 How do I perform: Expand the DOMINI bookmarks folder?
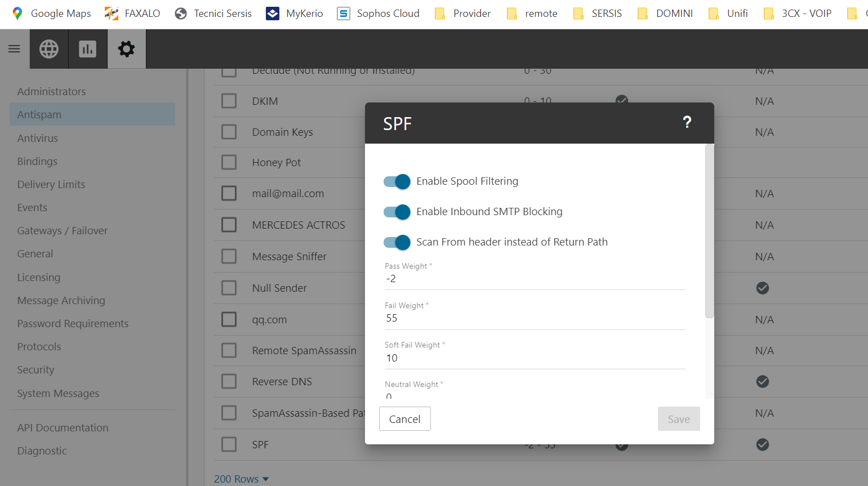tap(665, 14)
